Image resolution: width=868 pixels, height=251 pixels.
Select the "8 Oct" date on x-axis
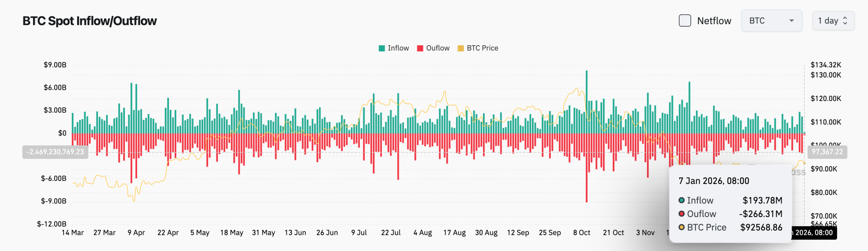pos(581,233)
